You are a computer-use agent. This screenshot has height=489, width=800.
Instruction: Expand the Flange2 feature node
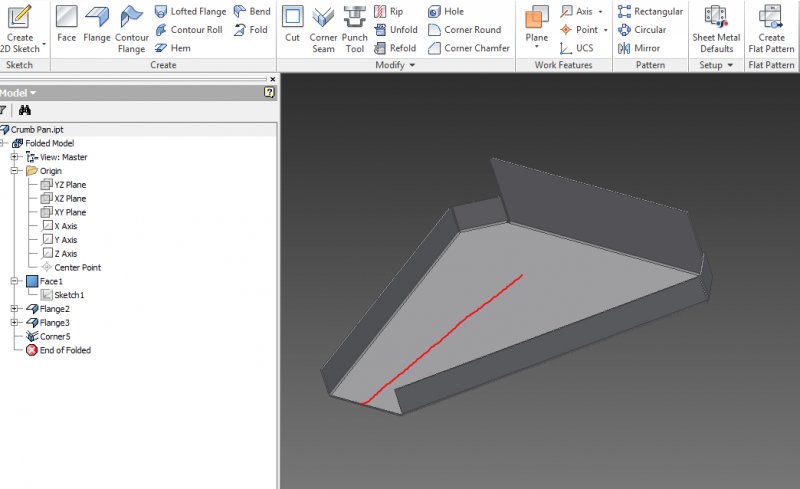tap(15, 308)
